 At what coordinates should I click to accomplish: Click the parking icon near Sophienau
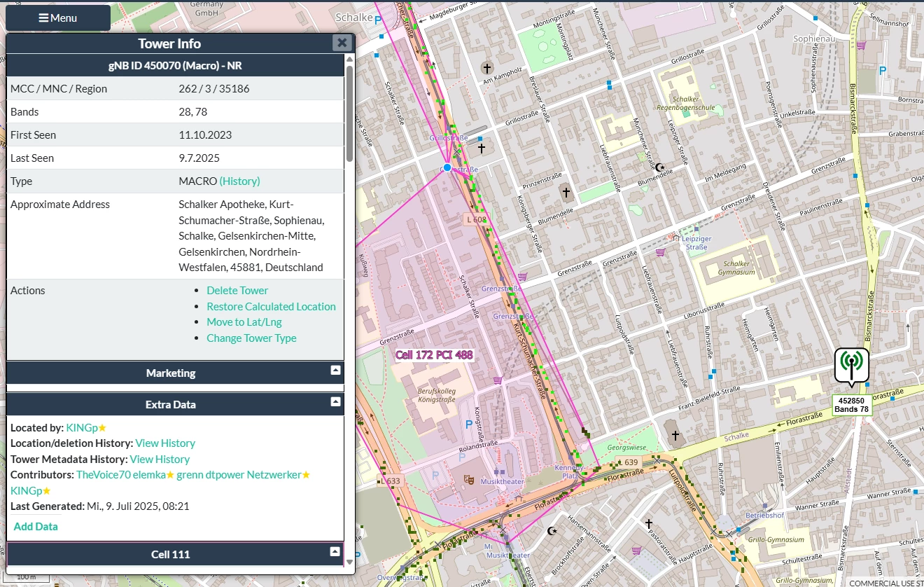883,70
